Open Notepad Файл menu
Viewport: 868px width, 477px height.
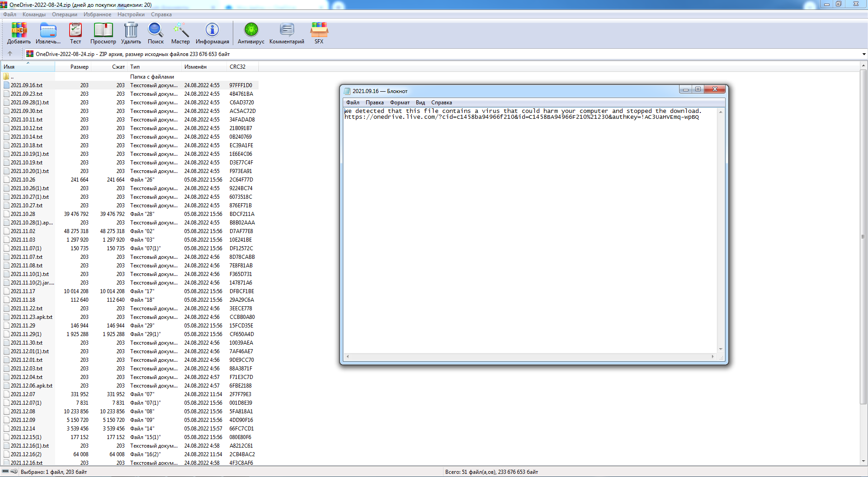click(x=353, y=103)
